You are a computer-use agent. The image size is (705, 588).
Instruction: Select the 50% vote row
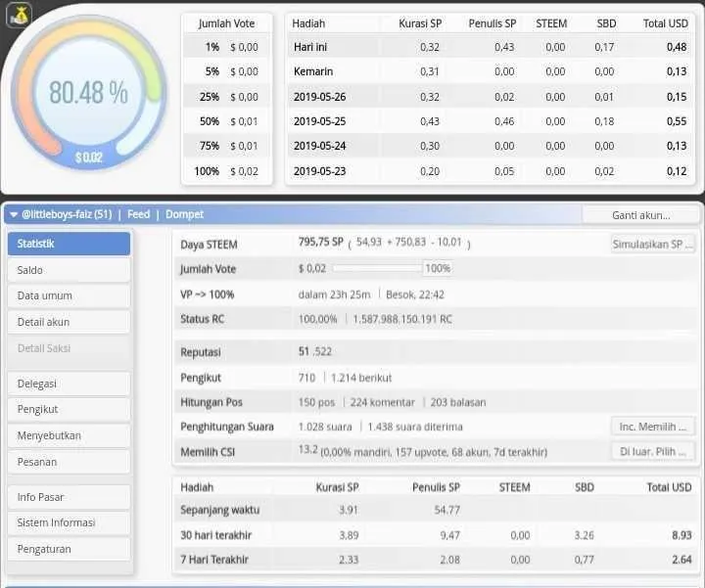[226, 121]
